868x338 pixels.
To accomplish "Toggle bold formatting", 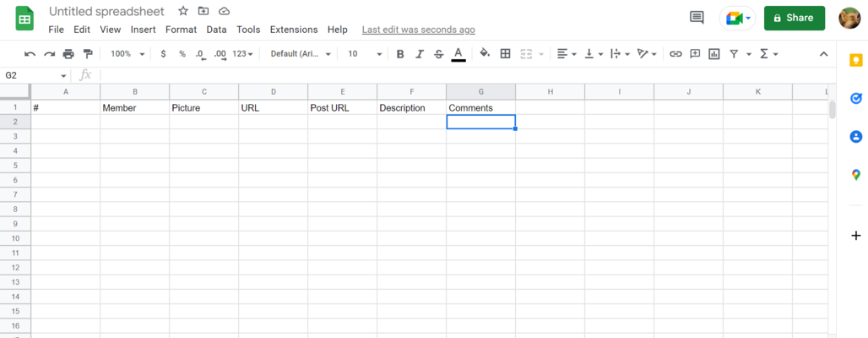I will pyautogui.click(x=400, y=54).
